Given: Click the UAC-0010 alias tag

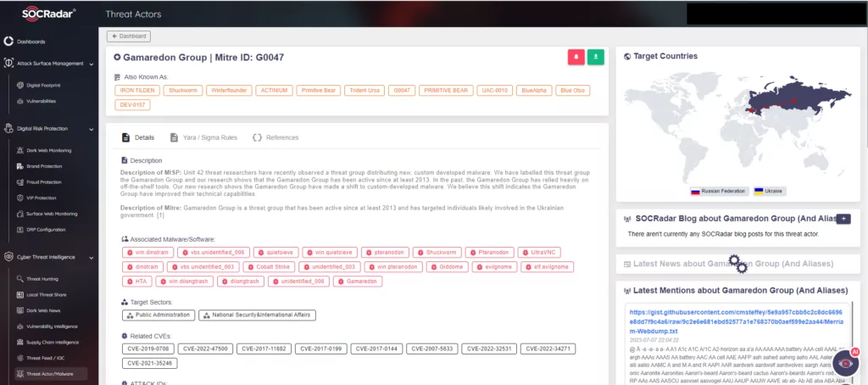Looking at the screenshot, I should 494,90.
